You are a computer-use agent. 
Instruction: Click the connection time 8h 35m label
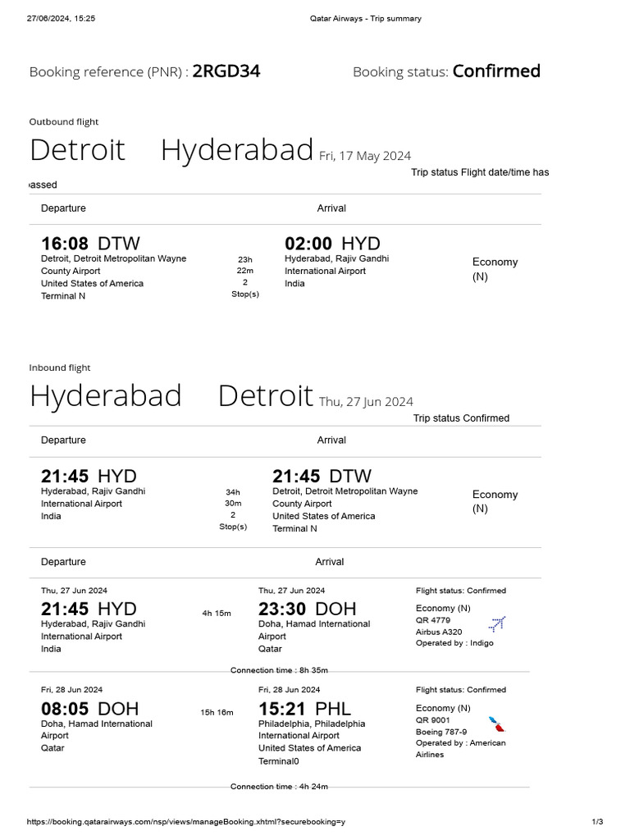[279, 670]
